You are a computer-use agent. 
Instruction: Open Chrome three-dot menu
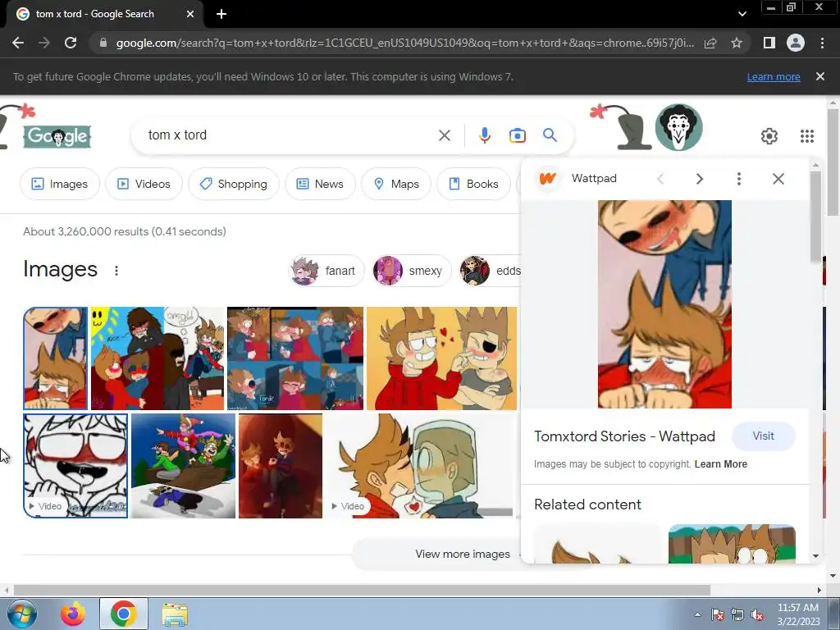tap(822, 43)
